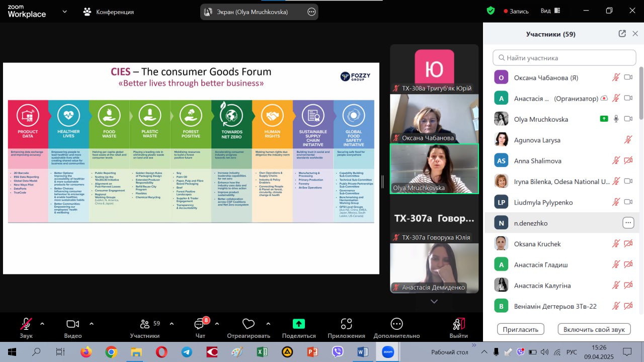Screen dimensions: 644x362
Task: Click Включить свой звук button
Action: (x=594, y=329)
